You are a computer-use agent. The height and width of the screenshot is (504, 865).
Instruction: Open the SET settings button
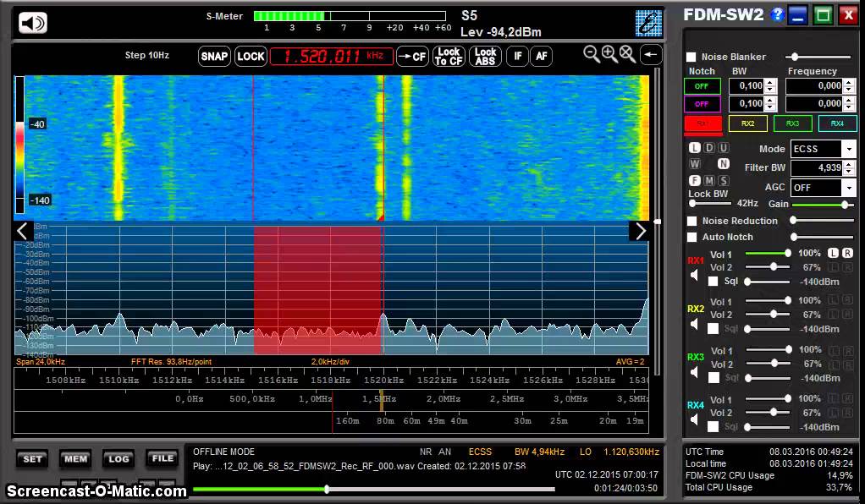[x=32, y=459]
